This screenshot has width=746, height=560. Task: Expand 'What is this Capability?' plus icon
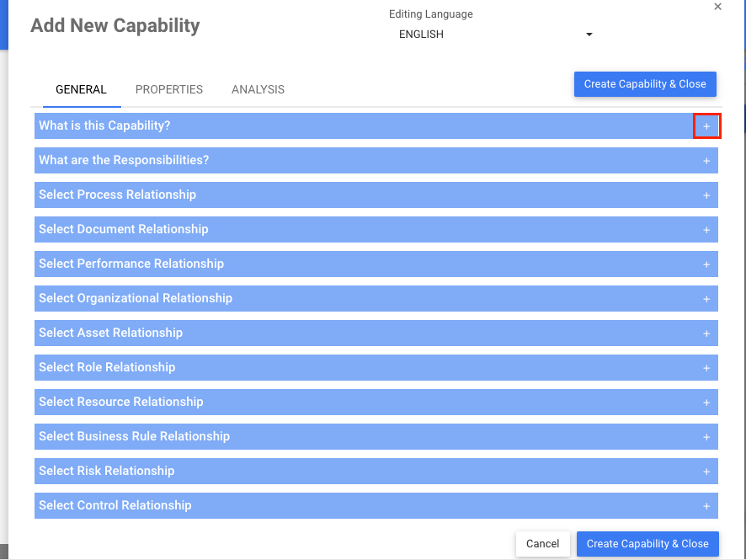pyautogui.click(x=706, y=126)
